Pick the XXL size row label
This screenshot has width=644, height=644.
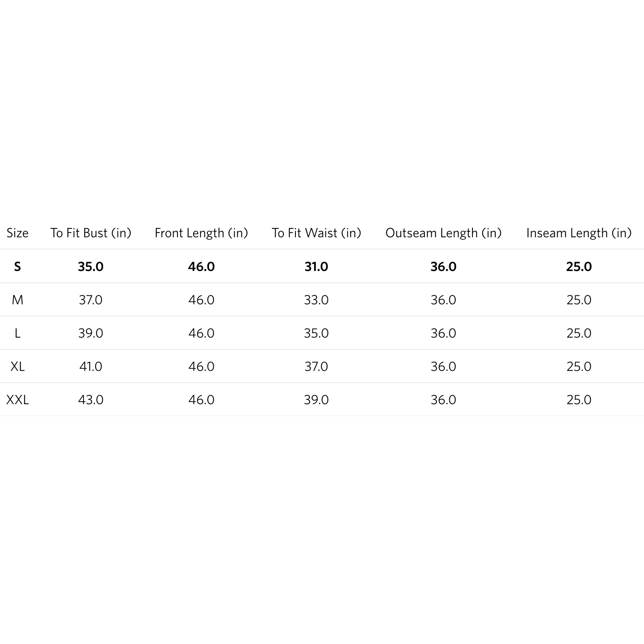coord(17,400)
